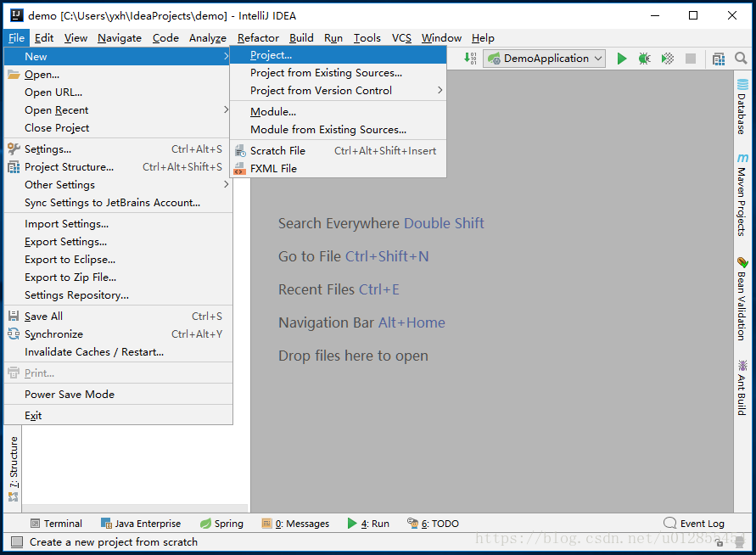
Task: Open Project Structure icon in toolbar
Action: 719,59
